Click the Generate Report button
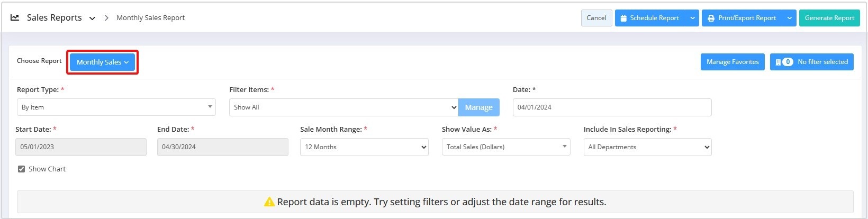This screenshot has height=219, width=868. 829,18
